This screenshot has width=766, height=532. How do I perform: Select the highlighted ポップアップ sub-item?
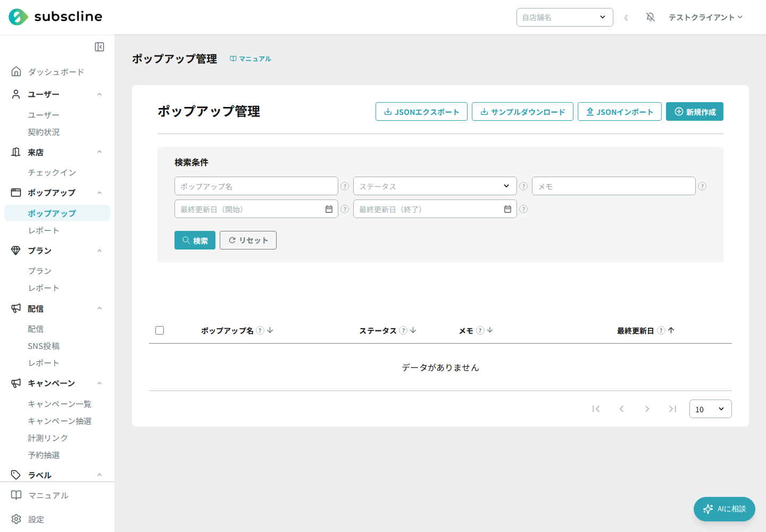pyautogui.click(x=57, y=213)
